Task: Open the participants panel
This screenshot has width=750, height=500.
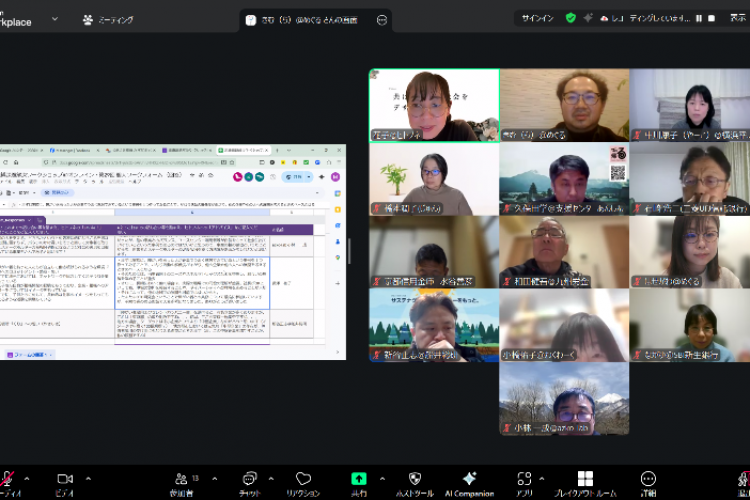Action: tap(181, 479)
